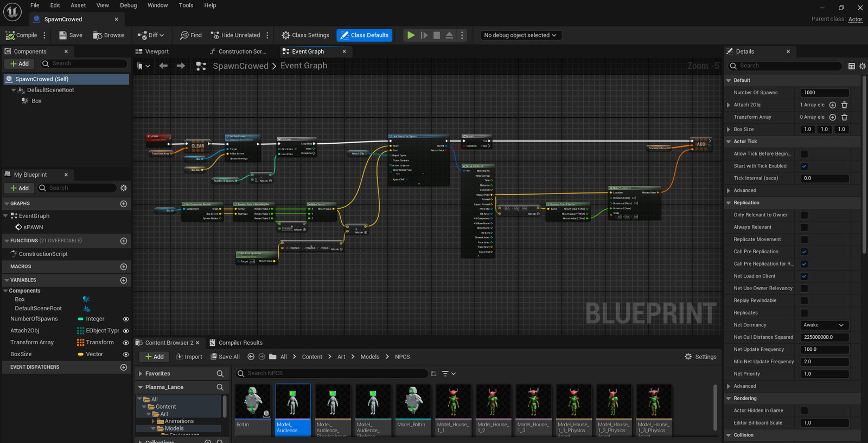Enable Allow Tick Before Begin Play

pos(804,154)
